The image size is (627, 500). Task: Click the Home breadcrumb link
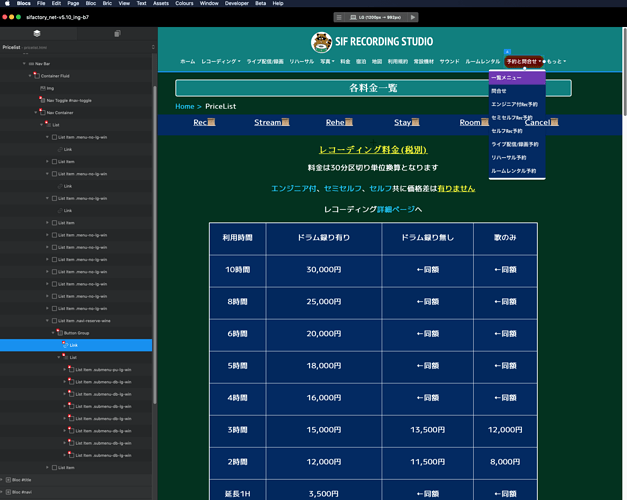184,106
